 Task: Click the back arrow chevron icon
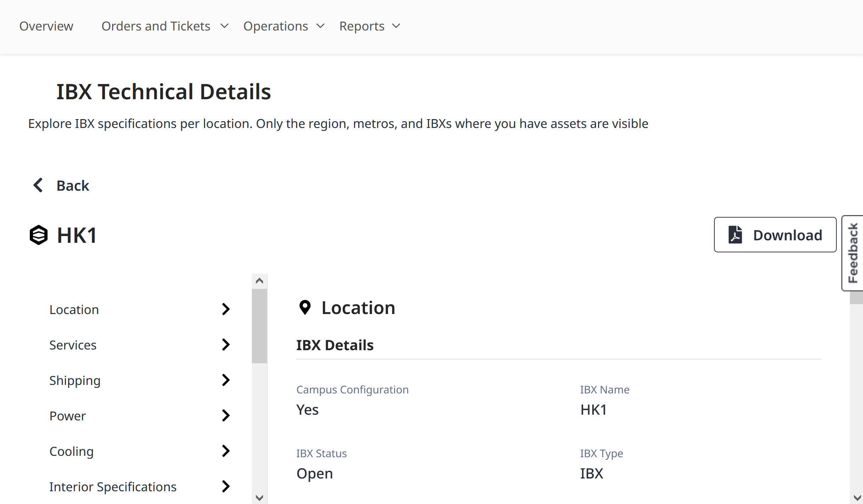[x=38, y=185]
